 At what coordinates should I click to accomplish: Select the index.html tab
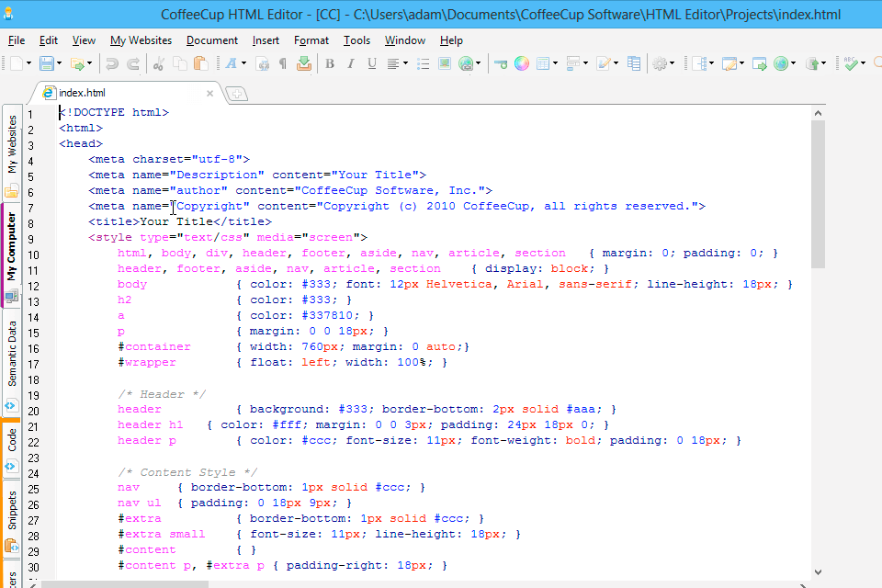pyautogui.click(x=125, y=93)
